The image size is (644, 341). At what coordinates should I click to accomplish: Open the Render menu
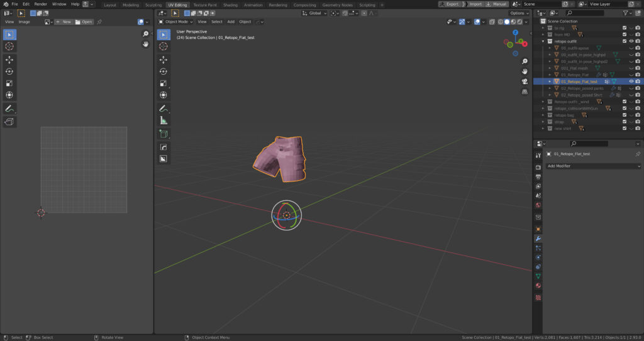point(40,4)
